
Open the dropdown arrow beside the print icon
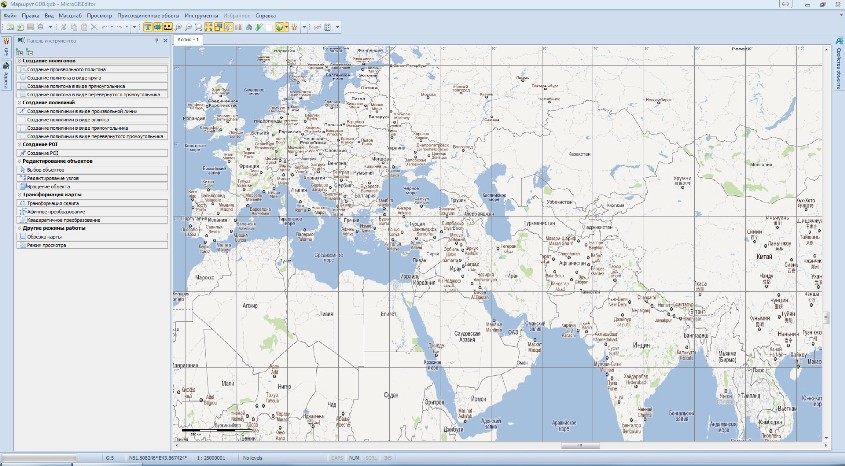point(50,27)
